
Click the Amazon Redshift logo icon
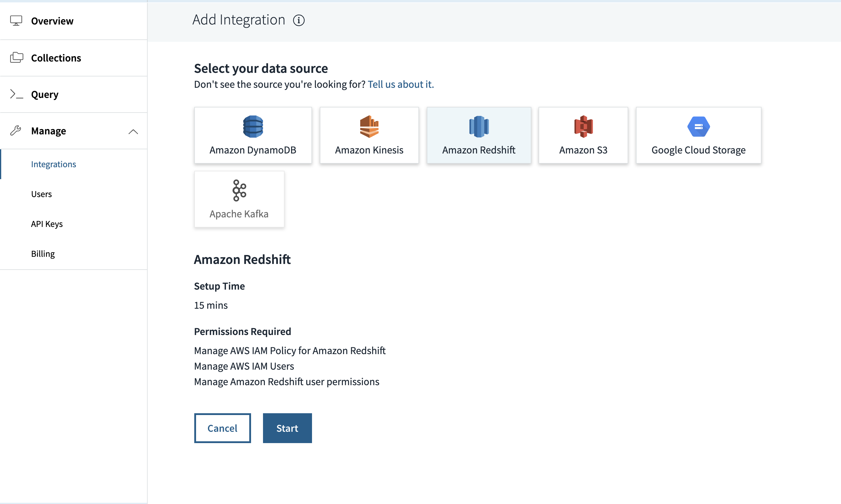point(479,126)
